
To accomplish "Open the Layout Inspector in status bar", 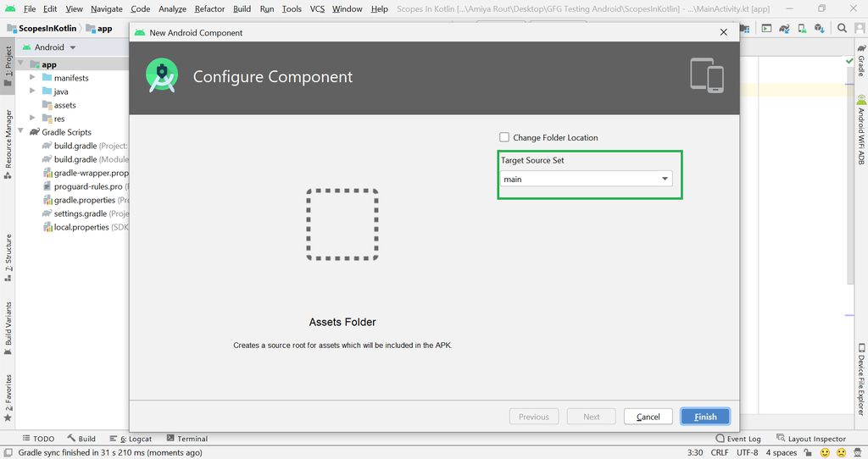I will [x=811, y=439].
